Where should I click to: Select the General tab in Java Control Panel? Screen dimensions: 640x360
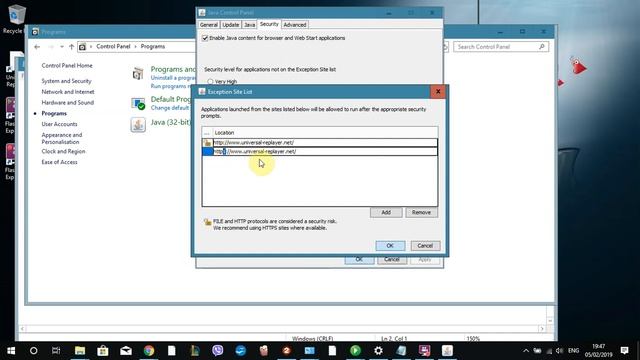click(x=209, y=25)
